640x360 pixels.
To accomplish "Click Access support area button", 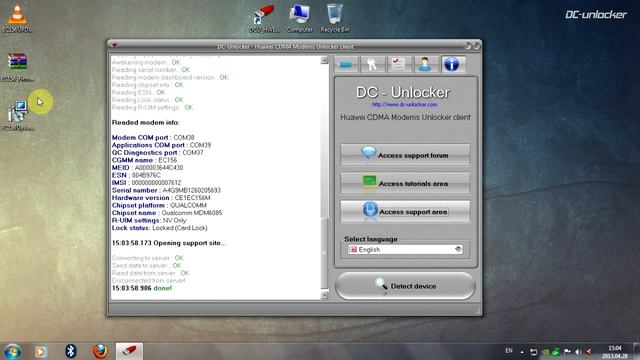I will (405, 211).
